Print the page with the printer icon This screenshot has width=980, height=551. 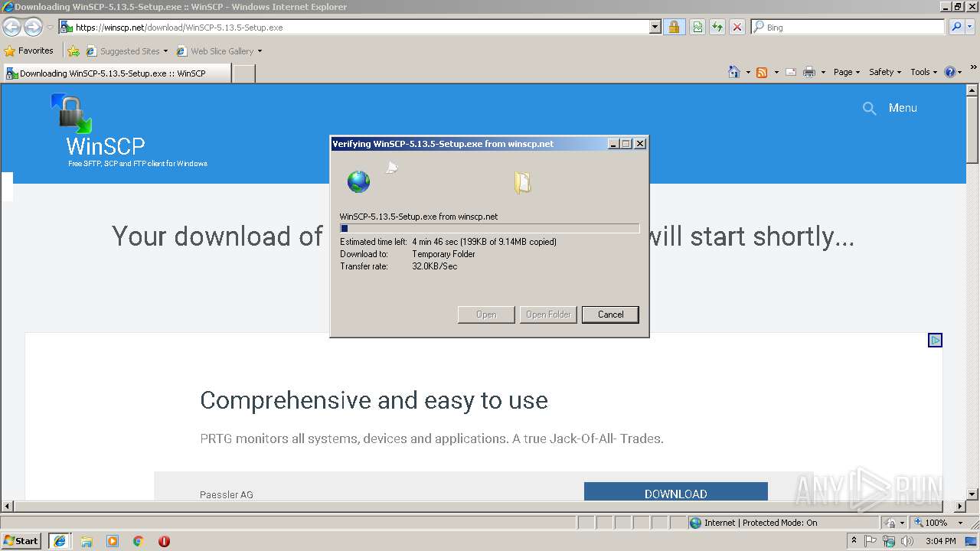(x=808, y=72)
